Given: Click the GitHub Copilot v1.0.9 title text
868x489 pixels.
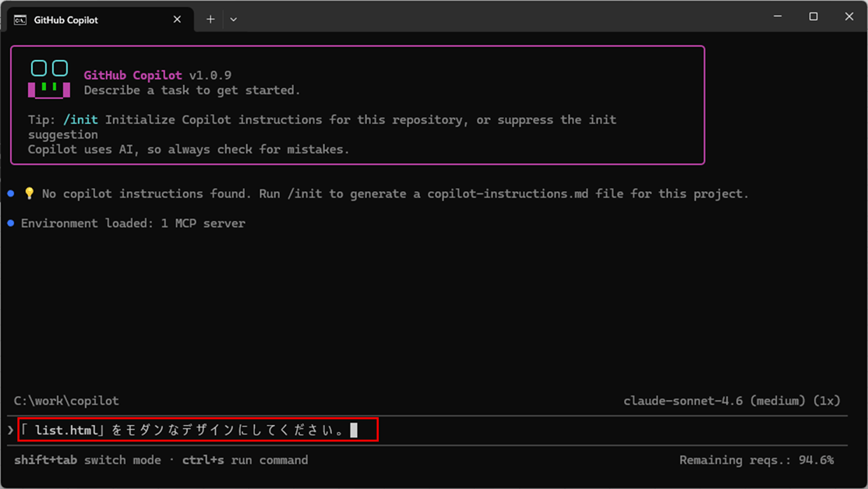Looking at the screenshot, I should click(157, 76).
